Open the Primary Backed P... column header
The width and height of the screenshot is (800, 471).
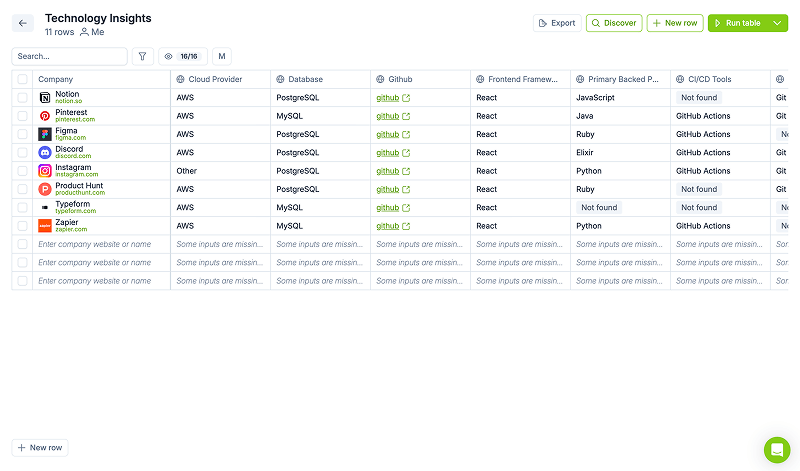pyautogui.click(x=620, y=79)
